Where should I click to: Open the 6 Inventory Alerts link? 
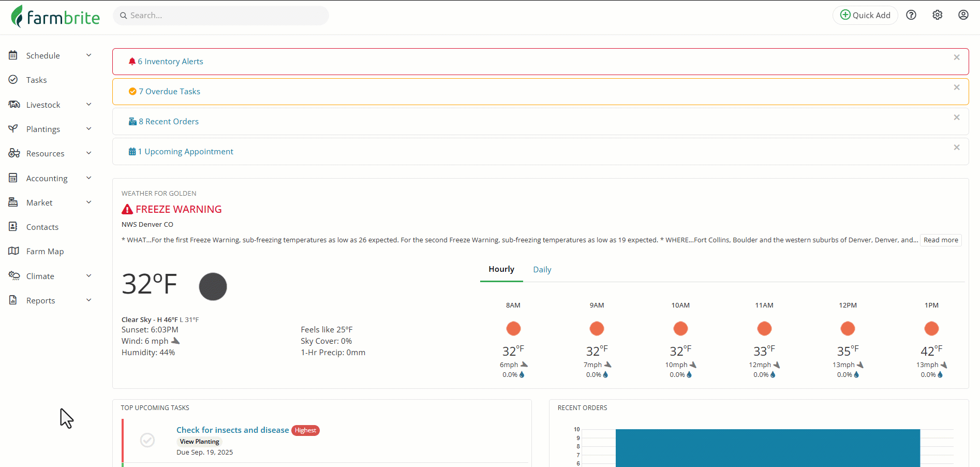(x=170, y=61)
